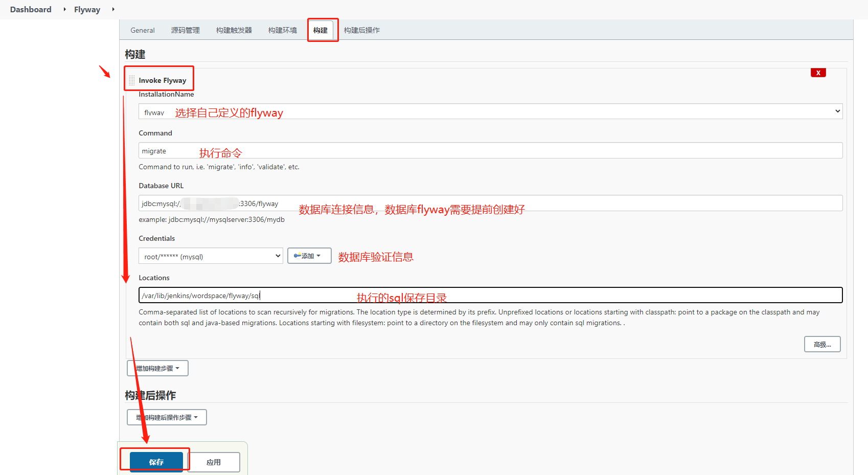The width and height of the screenshot is (868, 475).
Task: Open the 高级... advanced options button
Action: (822, 344)
